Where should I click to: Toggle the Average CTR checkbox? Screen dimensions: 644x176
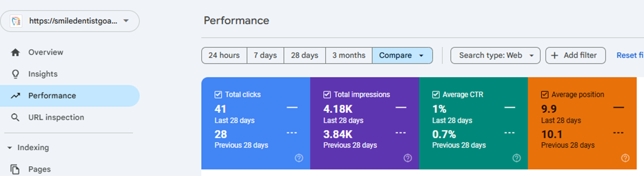click(436, 94)
